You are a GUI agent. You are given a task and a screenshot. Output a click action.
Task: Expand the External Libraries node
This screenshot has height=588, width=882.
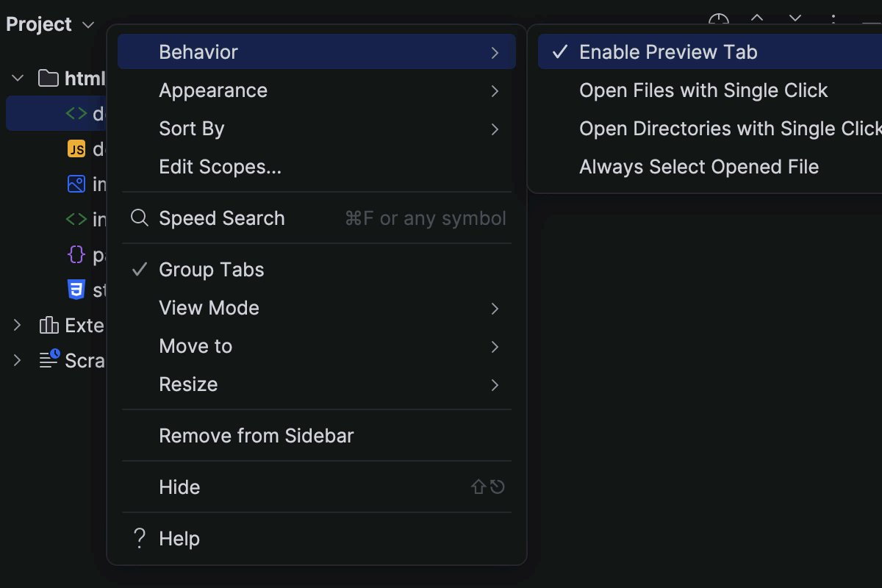click(16, 325)
